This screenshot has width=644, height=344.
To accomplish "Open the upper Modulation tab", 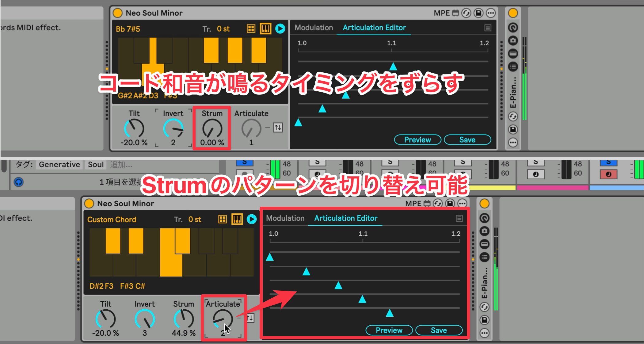I will coord(314,28).
